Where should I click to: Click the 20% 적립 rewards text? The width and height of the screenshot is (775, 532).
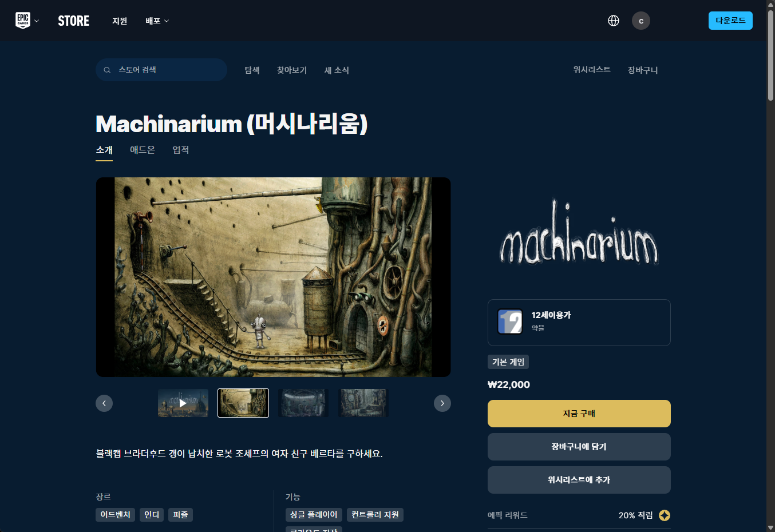coord(635,515)
